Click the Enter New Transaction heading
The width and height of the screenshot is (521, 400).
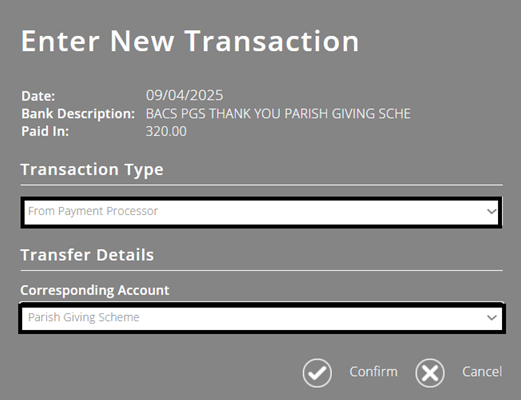(190, 41)
